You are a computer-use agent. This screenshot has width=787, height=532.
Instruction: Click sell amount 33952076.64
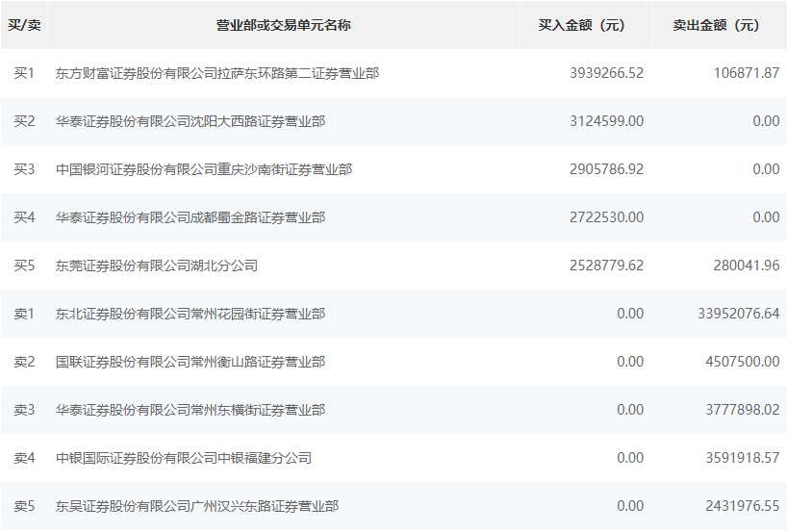pos(738,314)
